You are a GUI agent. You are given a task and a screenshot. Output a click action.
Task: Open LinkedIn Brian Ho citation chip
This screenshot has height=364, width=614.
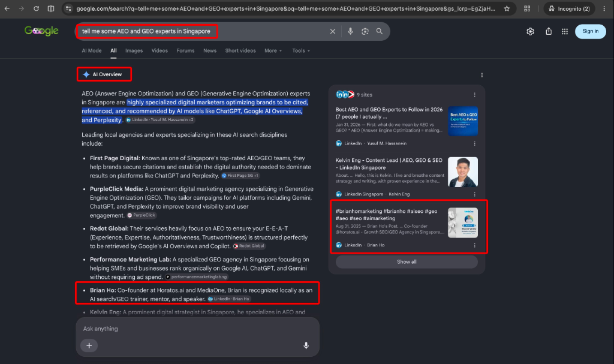click(228, 299)
